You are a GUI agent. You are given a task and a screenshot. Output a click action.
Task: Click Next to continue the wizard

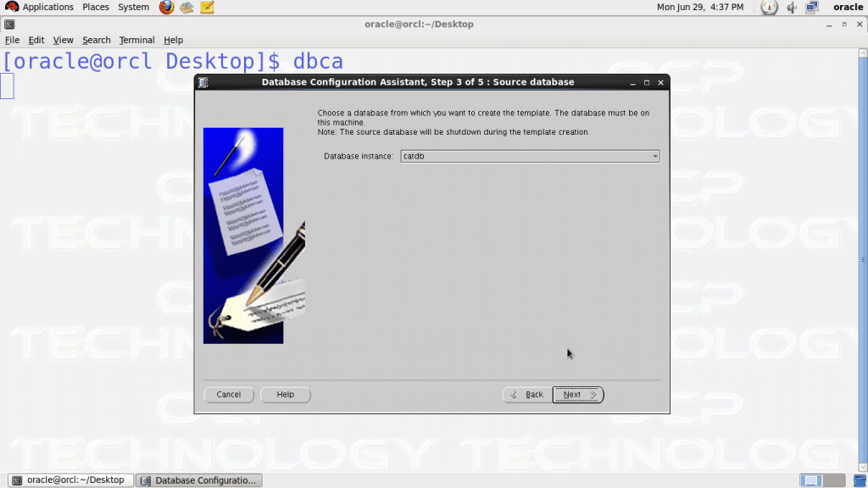tap(578, 395)
